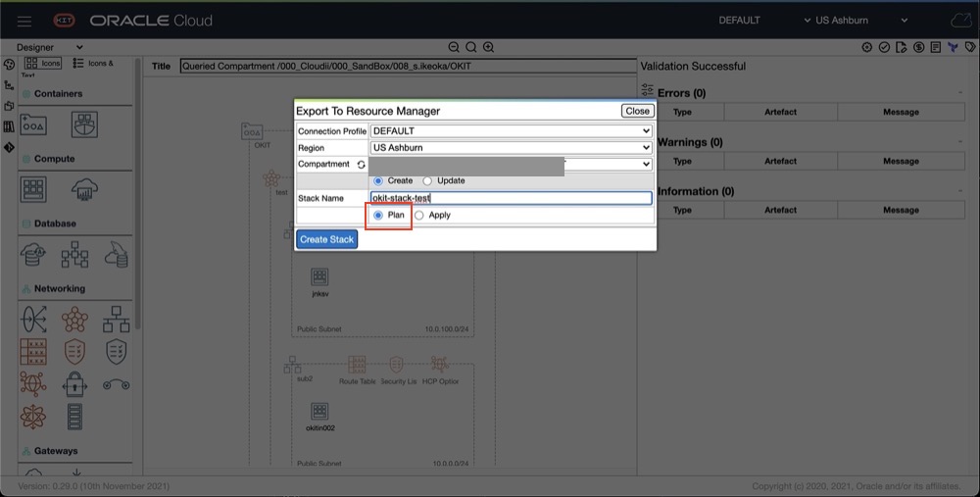The image size is (980, 497).
Task: Select the ship wheel cluster icon under Containers
Action: click(84, 125)
